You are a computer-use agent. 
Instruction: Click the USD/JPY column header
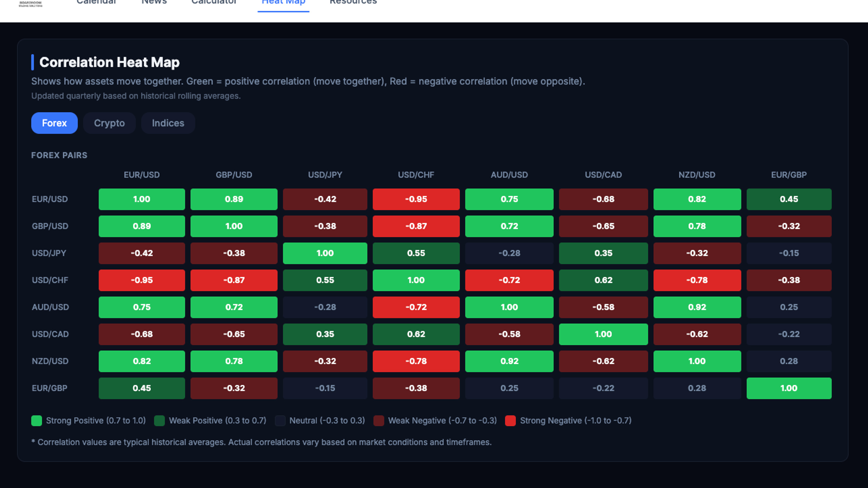(325, 175)
